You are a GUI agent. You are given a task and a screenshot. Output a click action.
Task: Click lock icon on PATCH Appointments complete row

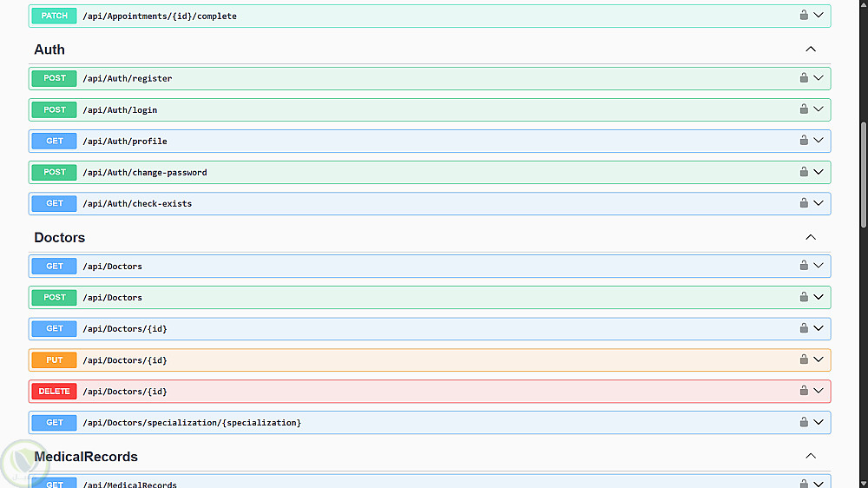click(x=804, y=16)
